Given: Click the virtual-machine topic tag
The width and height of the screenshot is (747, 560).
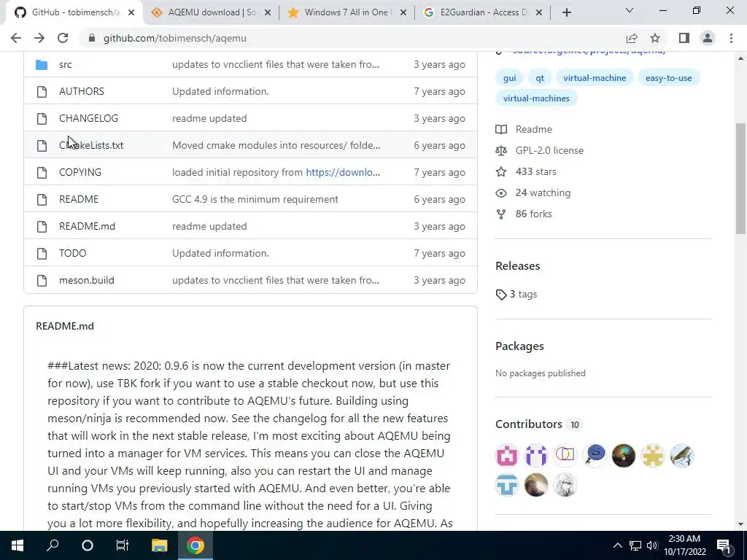Looking at the screenshot, I should click(x=595, y=77).
